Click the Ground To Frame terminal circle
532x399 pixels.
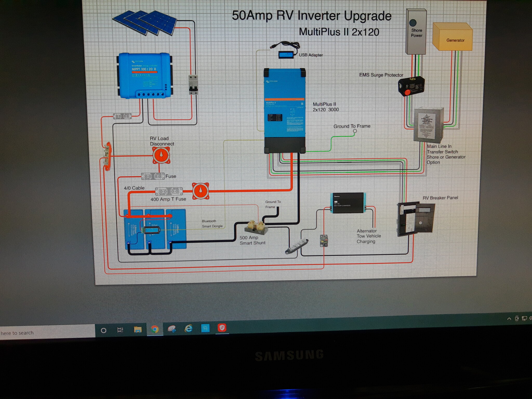click(355, 131)
